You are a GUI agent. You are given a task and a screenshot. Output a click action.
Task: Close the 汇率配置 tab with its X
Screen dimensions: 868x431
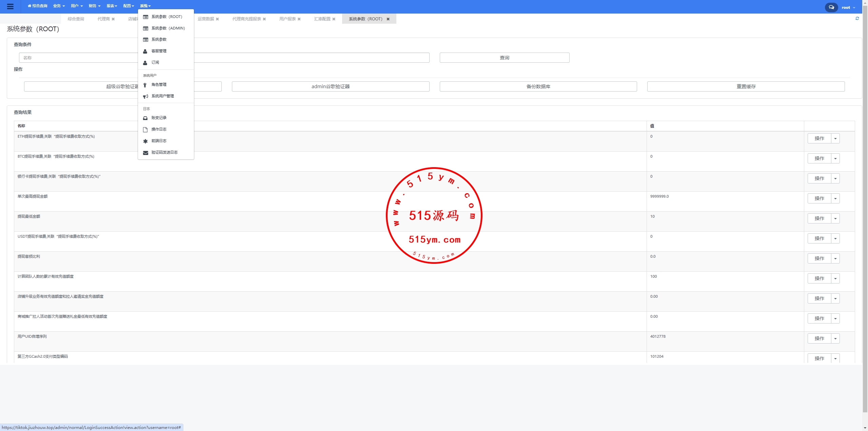pyautogui.click(x=334, y=19)
